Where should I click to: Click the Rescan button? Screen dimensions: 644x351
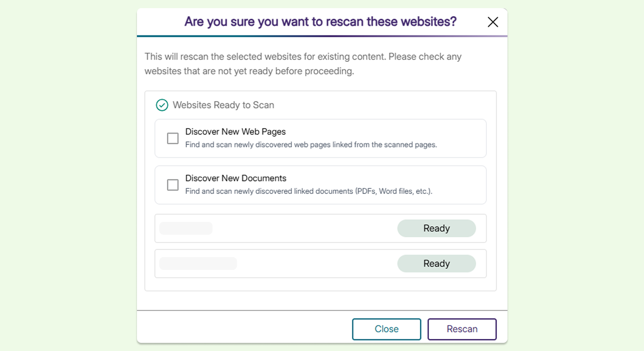point(462,329)
